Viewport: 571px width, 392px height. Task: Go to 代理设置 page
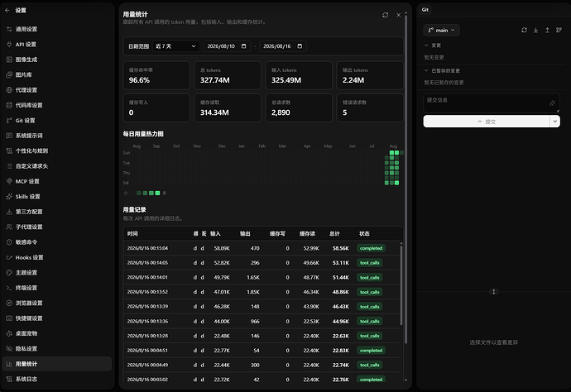click(x=57, y=90)
